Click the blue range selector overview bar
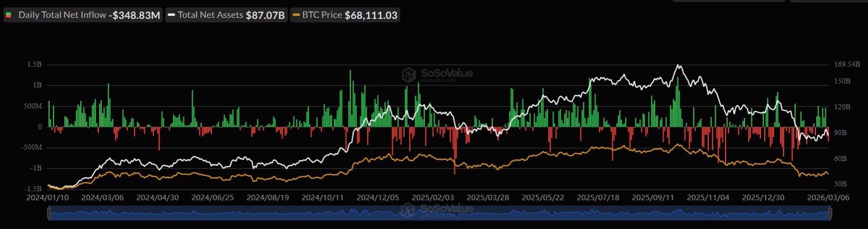868x229 pixels. [439, 214]
